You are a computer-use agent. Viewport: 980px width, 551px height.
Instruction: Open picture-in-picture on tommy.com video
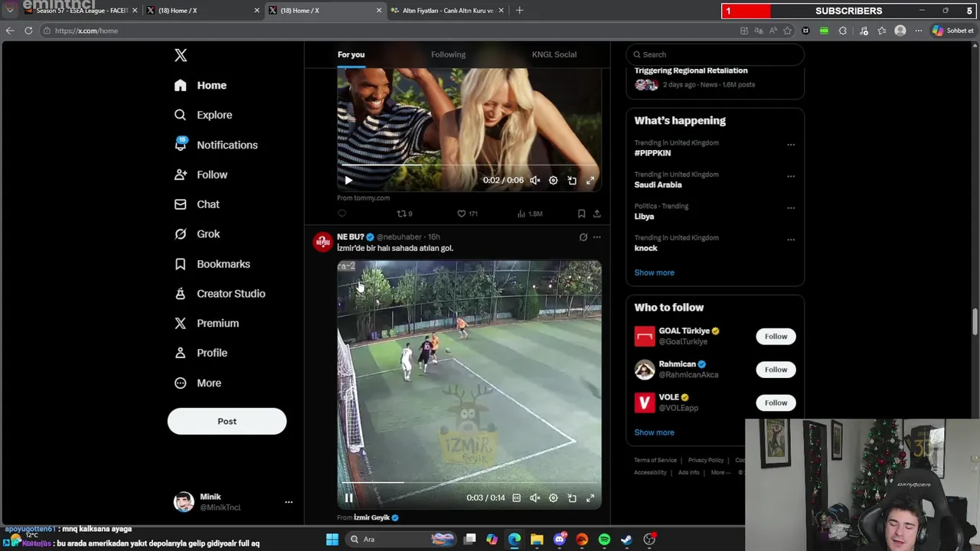[572, 181]
